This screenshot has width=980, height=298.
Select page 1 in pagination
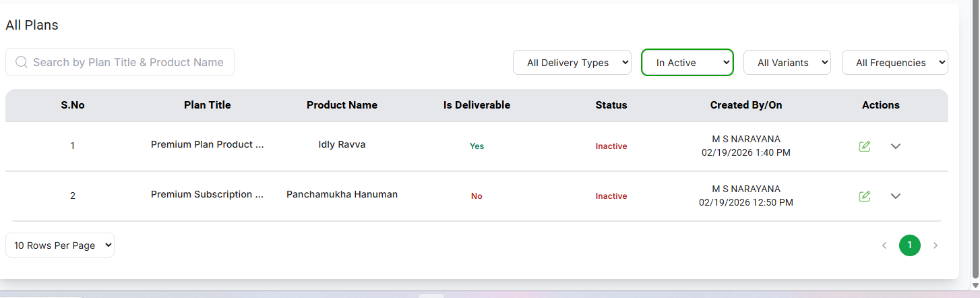tap(909, 245)
